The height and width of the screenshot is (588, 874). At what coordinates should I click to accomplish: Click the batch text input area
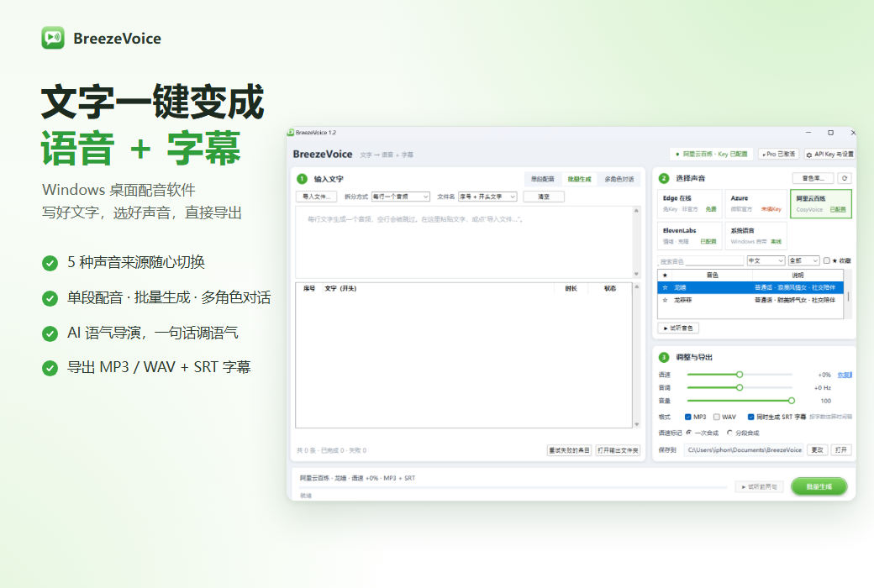click(464, 243)
